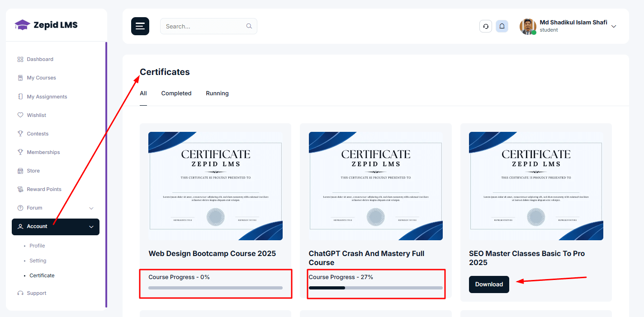Click into the Search input field
The height and width of the screenshot is (317, 644).
tap(204, 26)
